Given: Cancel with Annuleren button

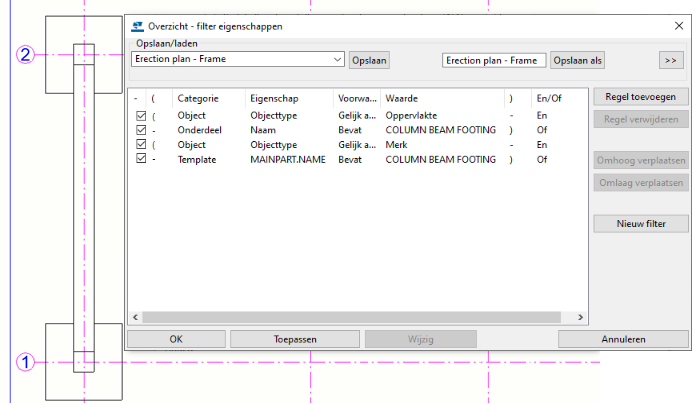Looking at the screenshot, I should [623, 339].
